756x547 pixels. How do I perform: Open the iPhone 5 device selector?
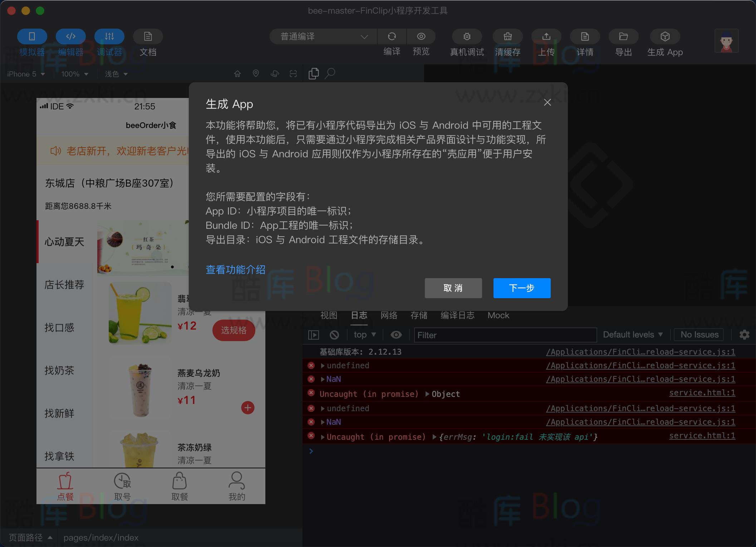pos(25,74)
